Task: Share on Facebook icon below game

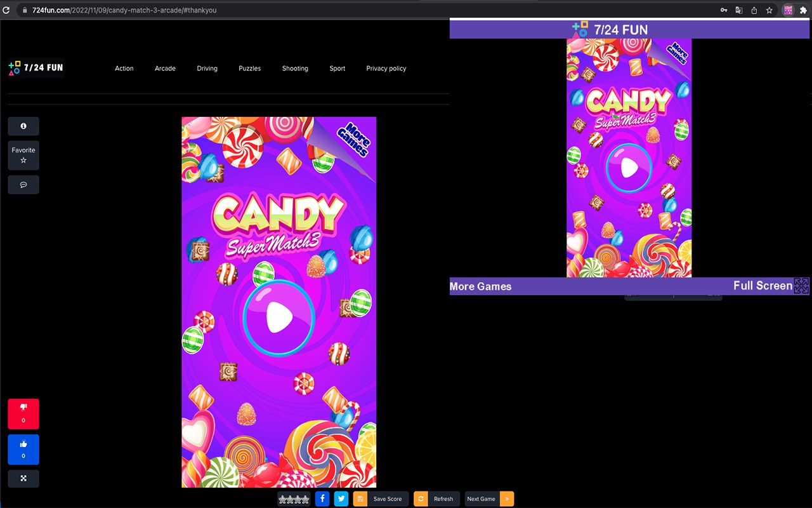Action: click(322, 498)
